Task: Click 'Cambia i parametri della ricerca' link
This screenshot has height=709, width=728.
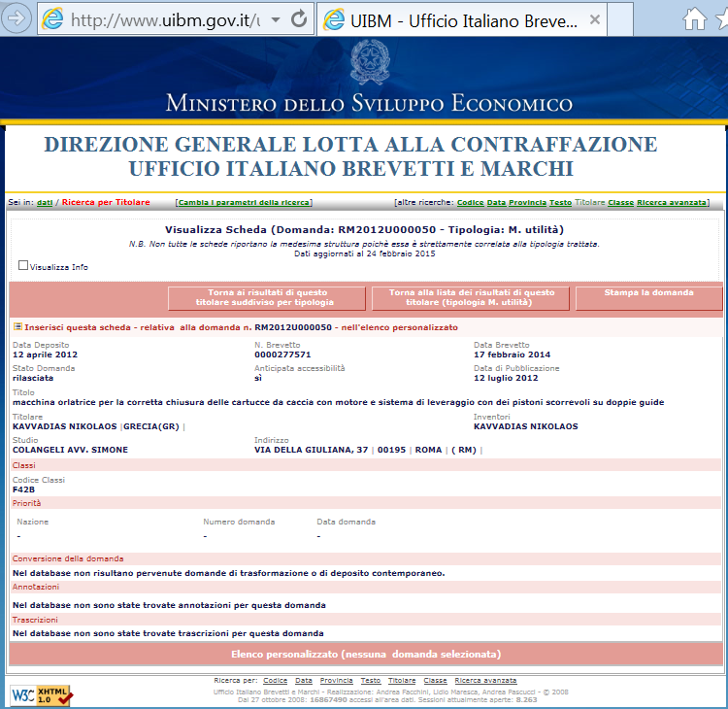Action: pos(245,203)
